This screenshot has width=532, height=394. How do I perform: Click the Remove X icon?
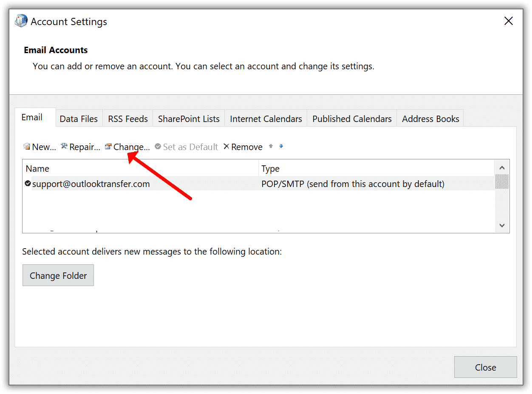tap(226, 147)
